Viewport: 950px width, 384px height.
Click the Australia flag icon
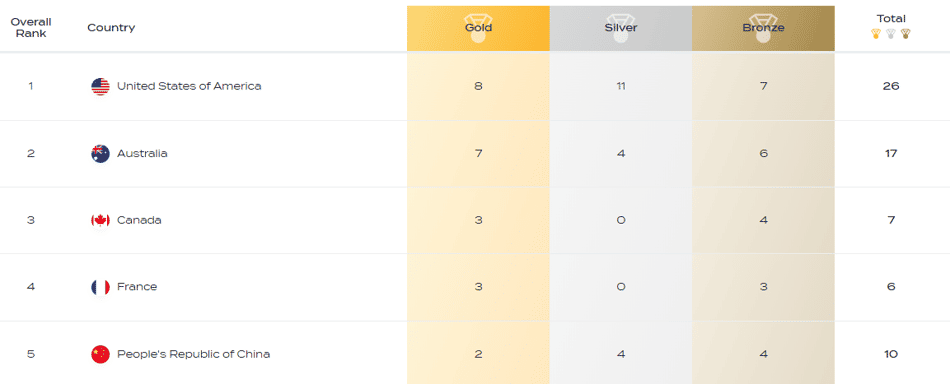point(100,154)
